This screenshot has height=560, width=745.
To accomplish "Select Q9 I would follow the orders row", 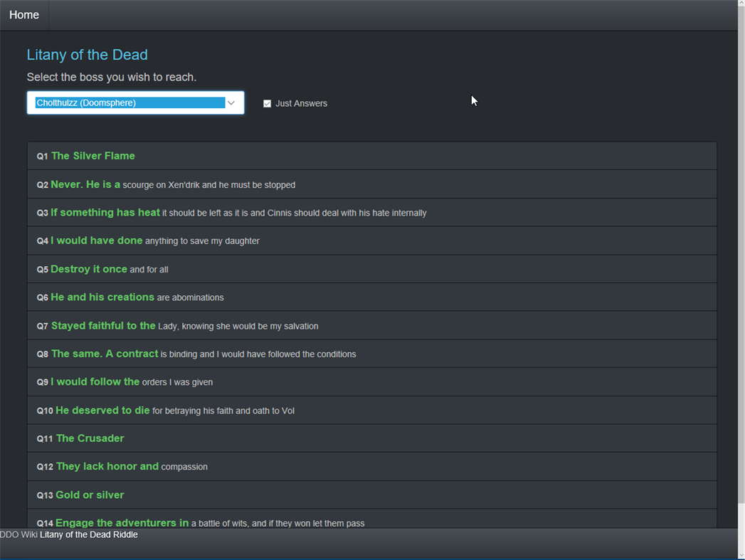I will (x=372, y=382).
